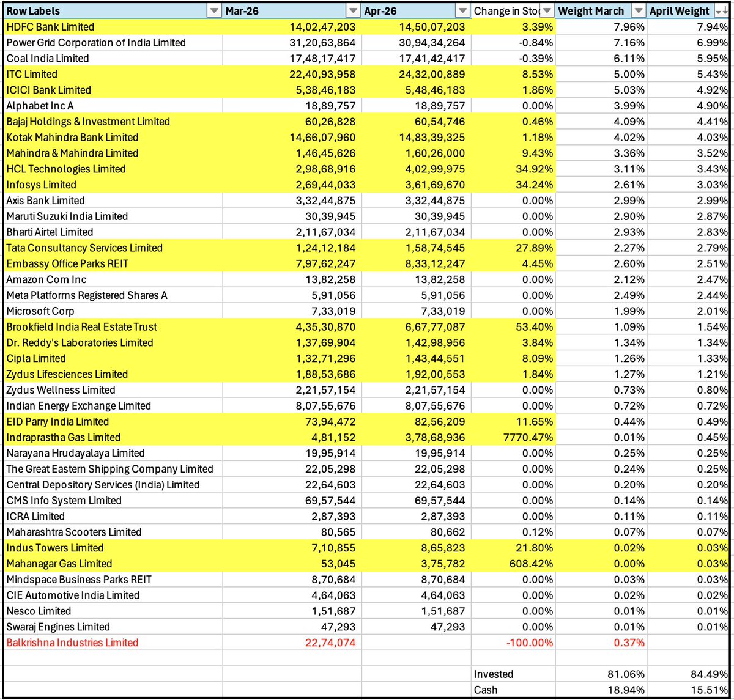Select the Cipla Limited cell
Image resolution: width=734 pixels, height=700 pixels.
coord(113,358)
